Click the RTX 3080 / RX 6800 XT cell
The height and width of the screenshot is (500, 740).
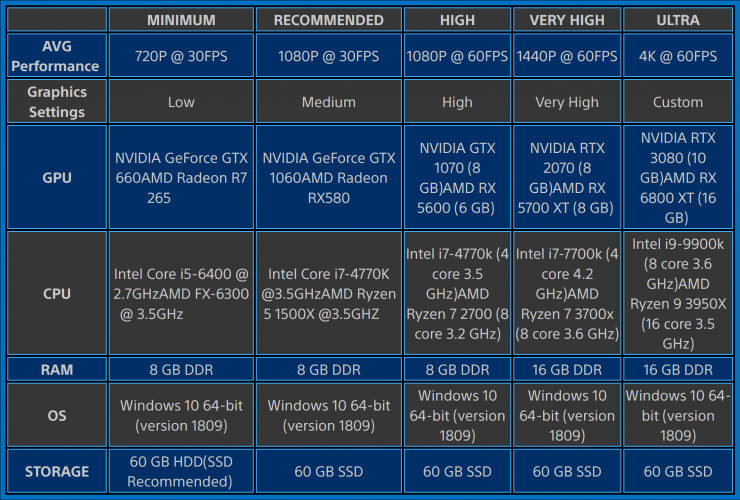click(678, 177)
